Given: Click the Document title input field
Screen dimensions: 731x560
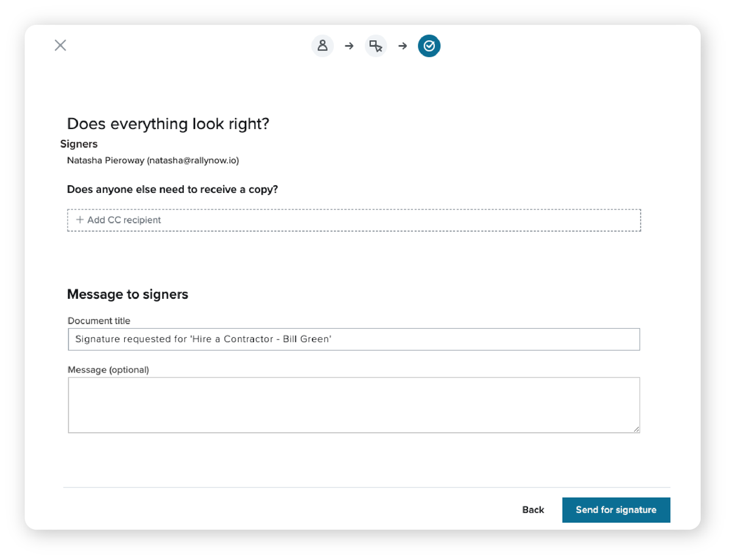Looking at the screenshot, I should [x=354, y=339].
